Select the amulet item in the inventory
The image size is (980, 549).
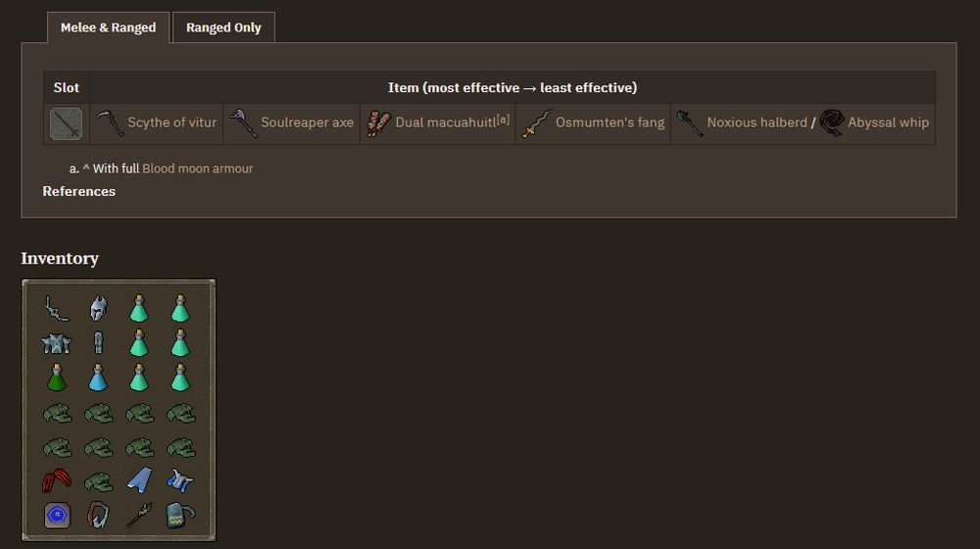(98, 516)
